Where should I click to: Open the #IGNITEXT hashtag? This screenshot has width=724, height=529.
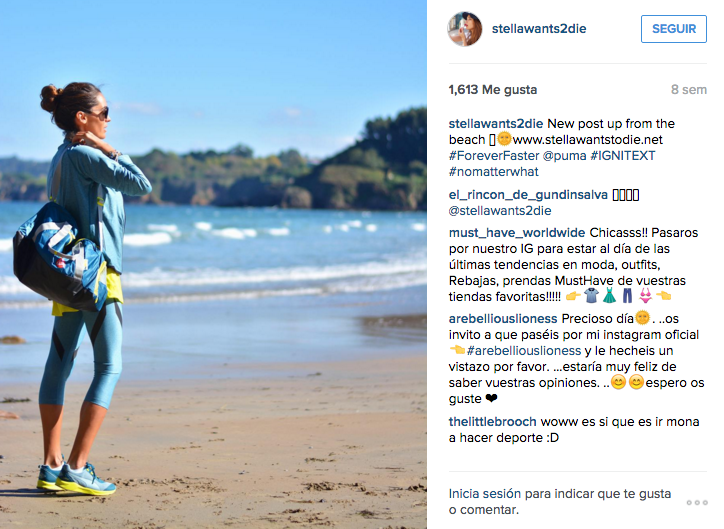[623, 156]
